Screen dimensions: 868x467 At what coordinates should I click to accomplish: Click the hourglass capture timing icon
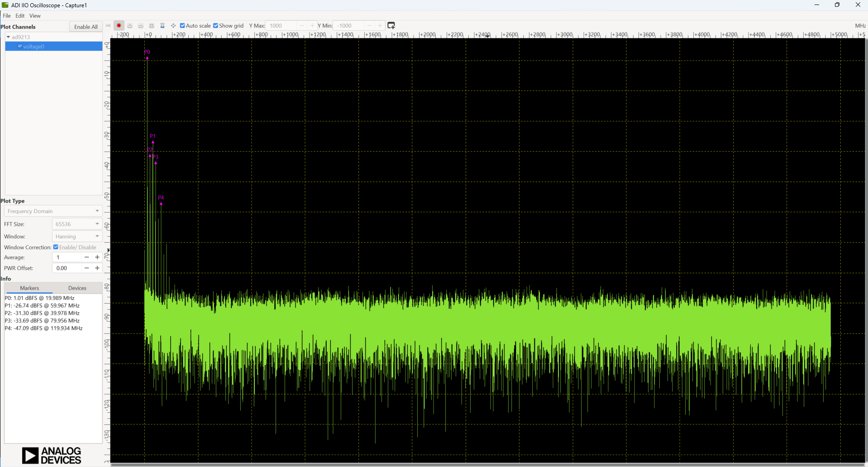coord(162,25)
